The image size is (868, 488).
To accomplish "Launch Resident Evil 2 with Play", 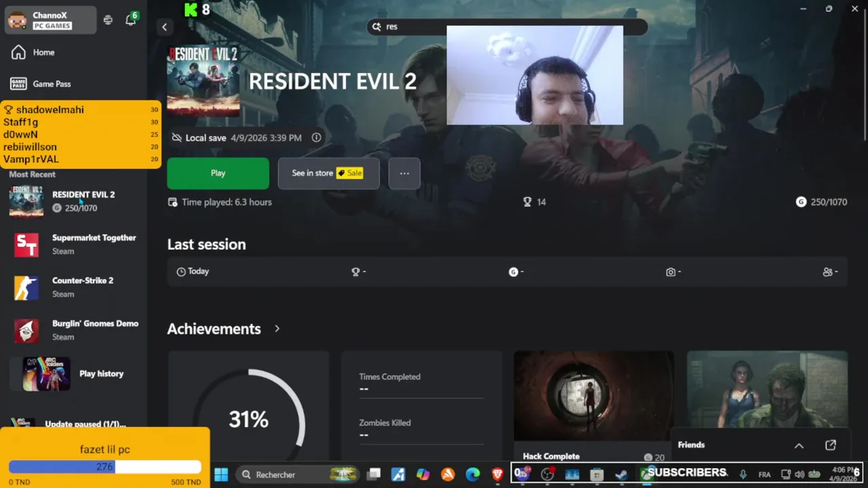I will 218,173.
